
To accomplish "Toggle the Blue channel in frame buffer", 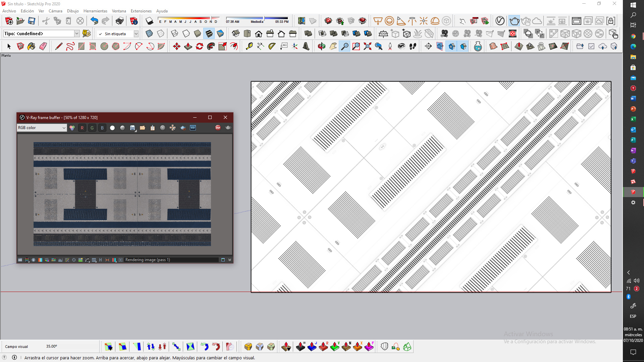I will pyautogui.click(x=102, y=128).
